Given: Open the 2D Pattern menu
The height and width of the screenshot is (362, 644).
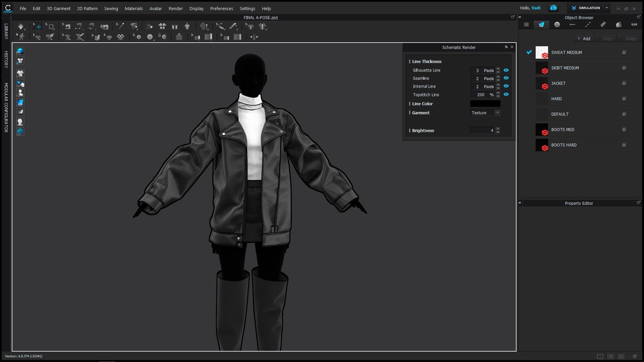Looking at the screenshot, I should point(87,8).
